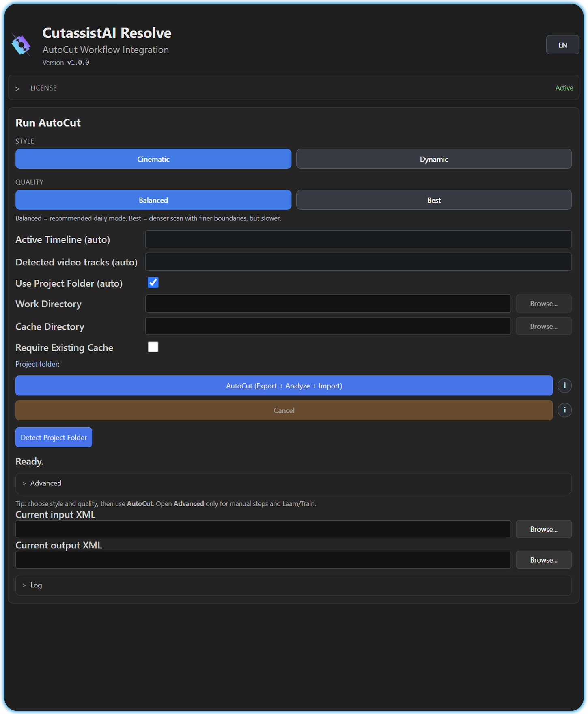Click the Ready. status text
Viewport: 588px width, 714px height.
pyautogui.click(x=30, y=462)
